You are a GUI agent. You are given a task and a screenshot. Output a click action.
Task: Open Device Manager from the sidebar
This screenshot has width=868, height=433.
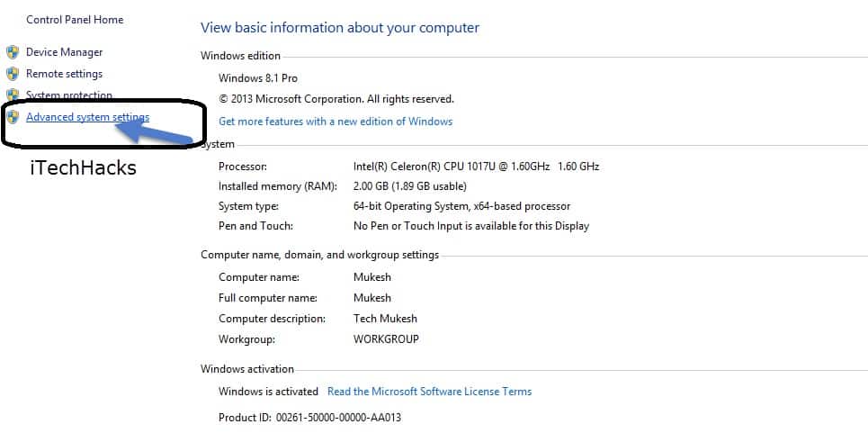(64, 52)
